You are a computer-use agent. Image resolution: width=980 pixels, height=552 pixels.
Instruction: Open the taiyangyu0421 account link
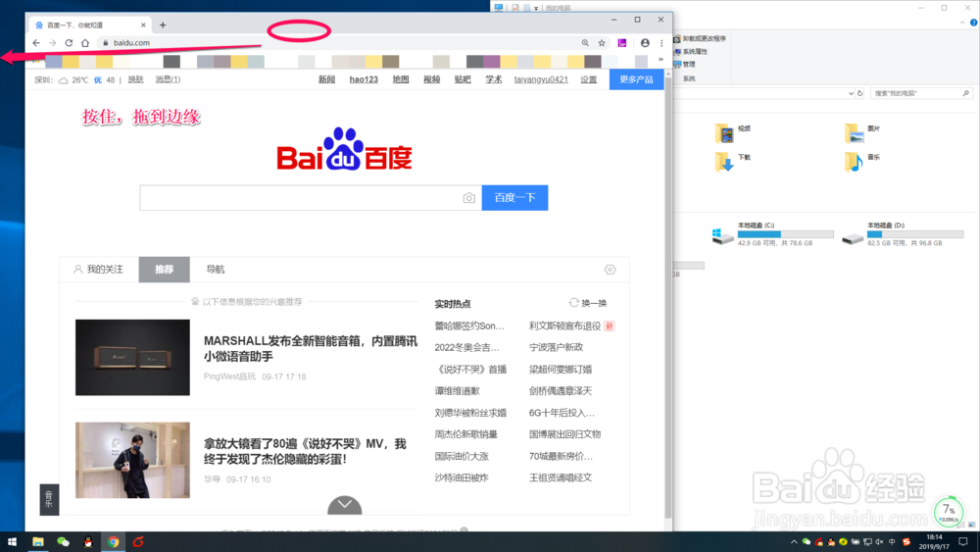(541, 79)
